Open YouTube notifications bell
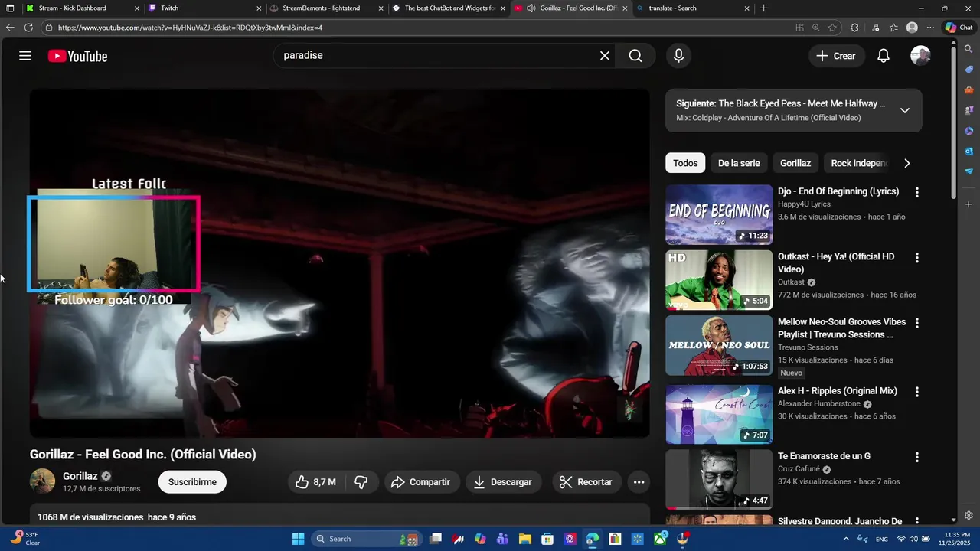 point(884,56)
